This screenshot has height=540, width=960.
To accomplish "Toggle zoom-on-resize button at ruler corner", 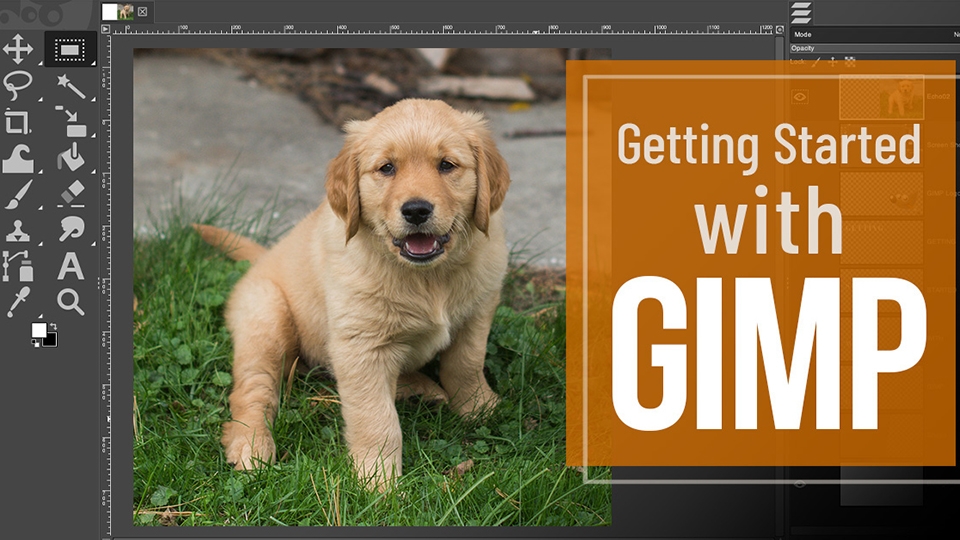I will coord(779,29).
